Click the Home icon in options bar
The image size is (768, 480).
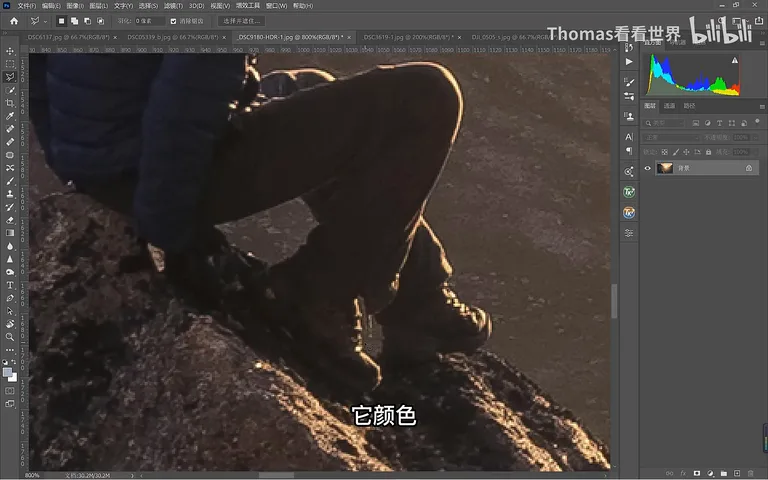(14, 21)
